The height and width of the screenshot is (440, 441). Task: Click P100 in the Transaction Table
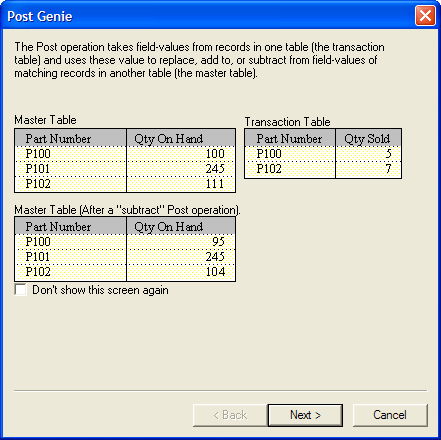click(269, 154)
